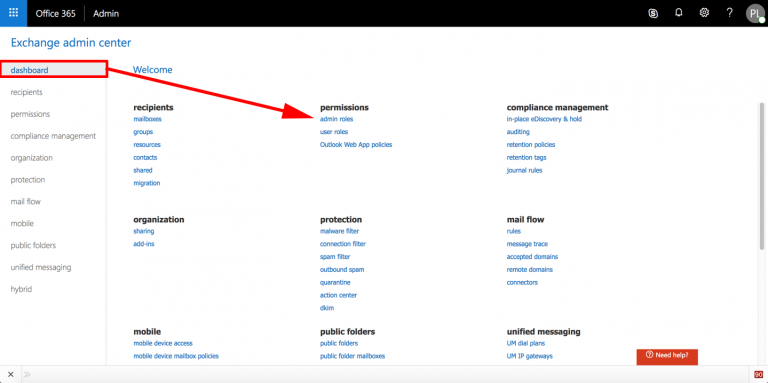This screenshot has width=768, height=383.
Task: Click the Exchange admin center title
Action: click(x=71, y=43)
